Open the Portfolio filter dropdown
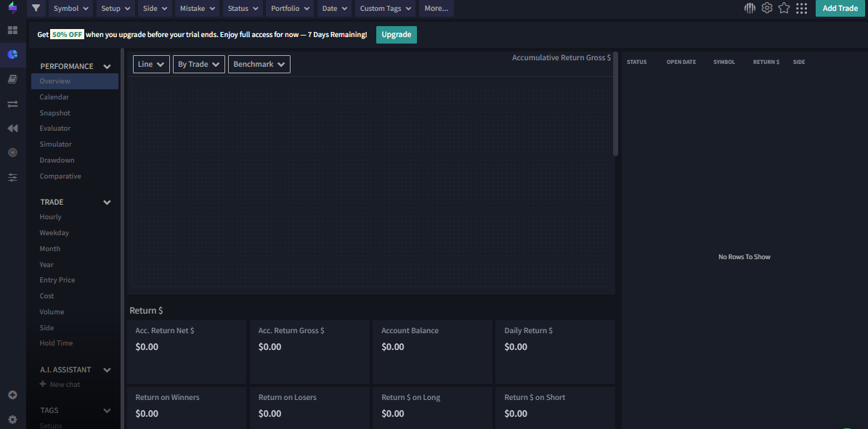Screen dimensions: 868x429 [x=290, y=8]
